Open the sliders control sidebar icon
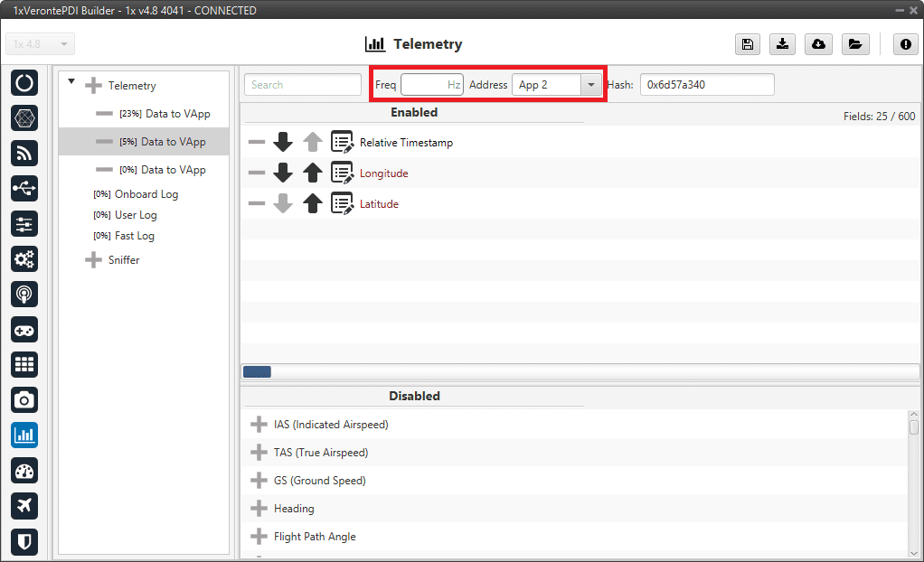The height and width of the screenshot is (562, 924). (x=24, y=224)
